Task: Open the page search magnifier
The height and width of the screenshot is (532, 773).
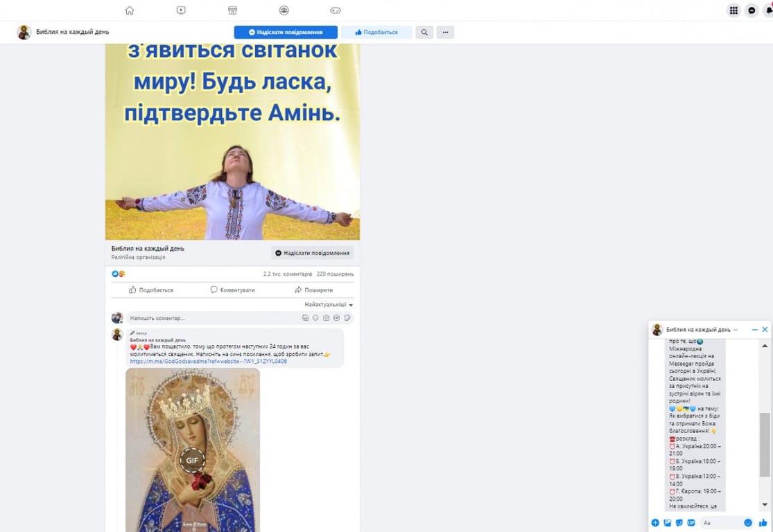Action: point(424,32)
